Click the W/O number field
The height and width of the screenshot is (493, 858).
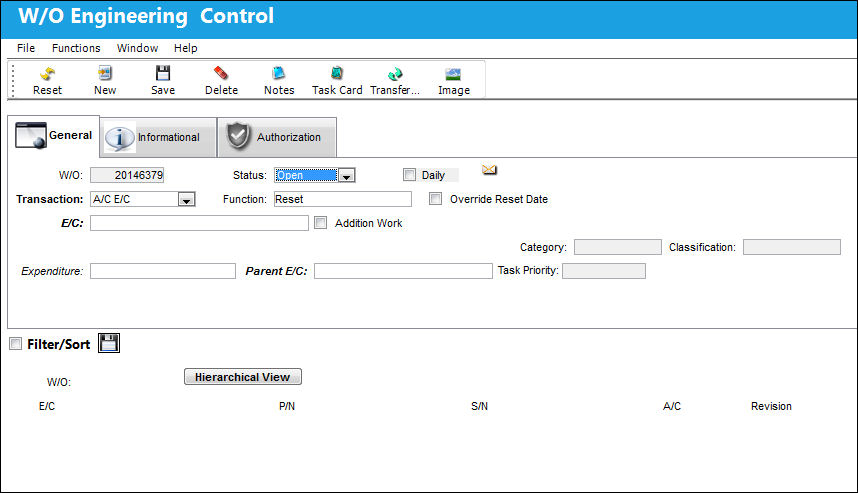(127, 175)
